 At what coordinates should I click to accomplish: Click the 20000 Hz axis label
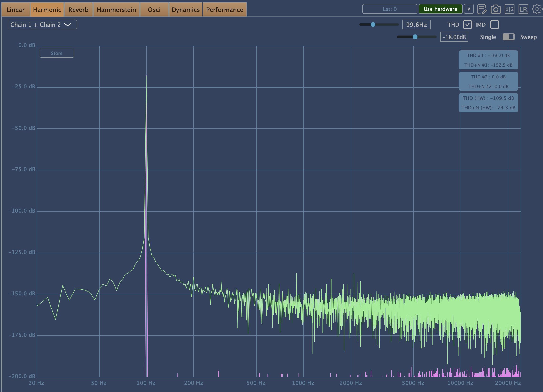coord(508,383)
